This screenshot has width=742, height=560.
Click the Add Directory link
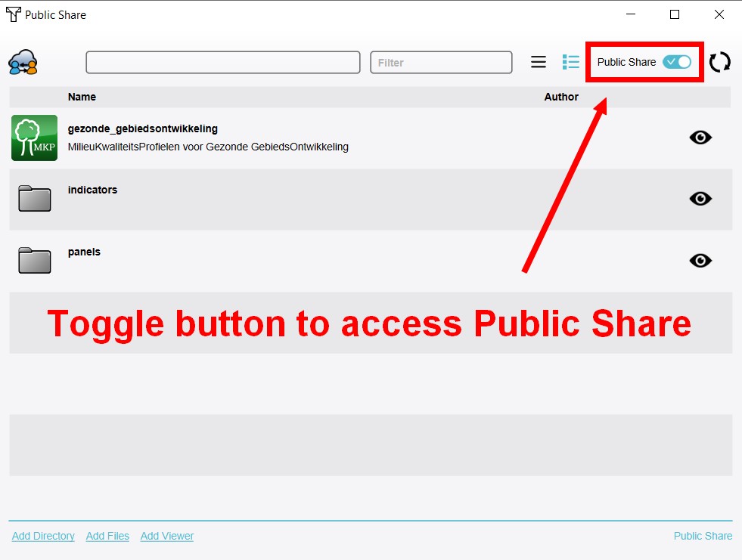[43, 536]
